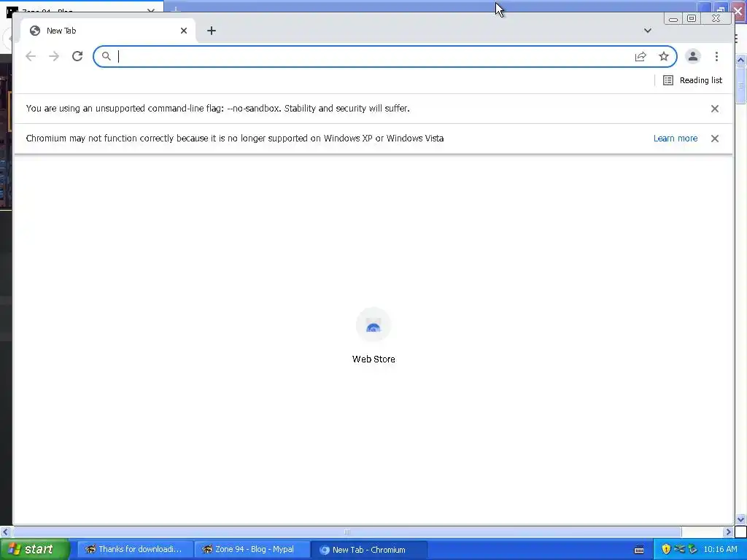Dismiss the Windows XP unsupported warning
This screenshot has width=747, height=560.
(715, 139)
